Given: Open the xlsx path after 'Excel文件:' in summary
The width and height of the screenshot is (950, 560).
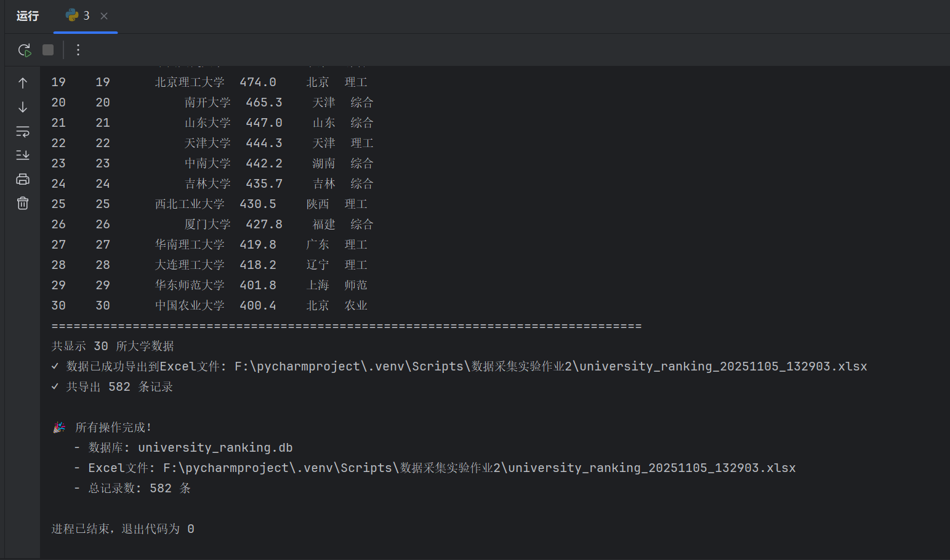Looking at the screenshot, I should 480,468.
